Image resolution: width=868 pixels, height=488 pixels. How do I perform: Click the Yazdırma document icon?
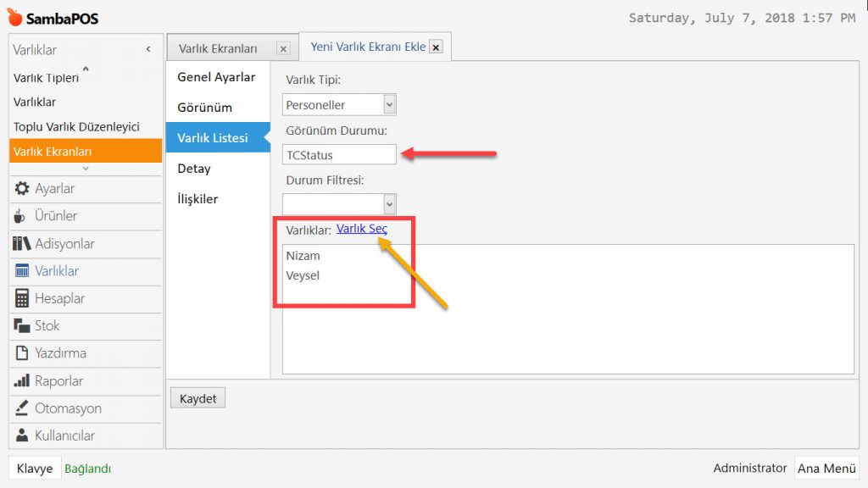click(x=22, y=353)
